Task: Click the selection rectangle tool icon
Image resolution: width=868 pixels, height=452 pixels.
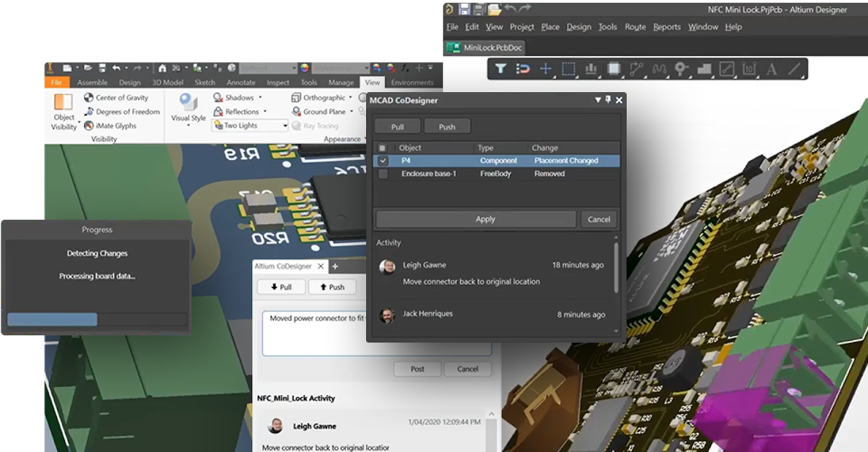Action: tap(568, 69)
